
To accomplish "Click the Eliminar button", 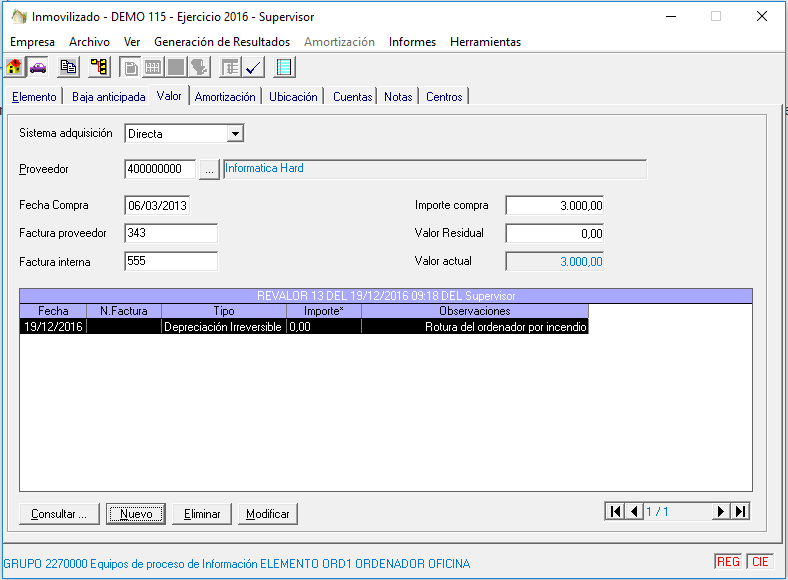I will click(202, 514).
